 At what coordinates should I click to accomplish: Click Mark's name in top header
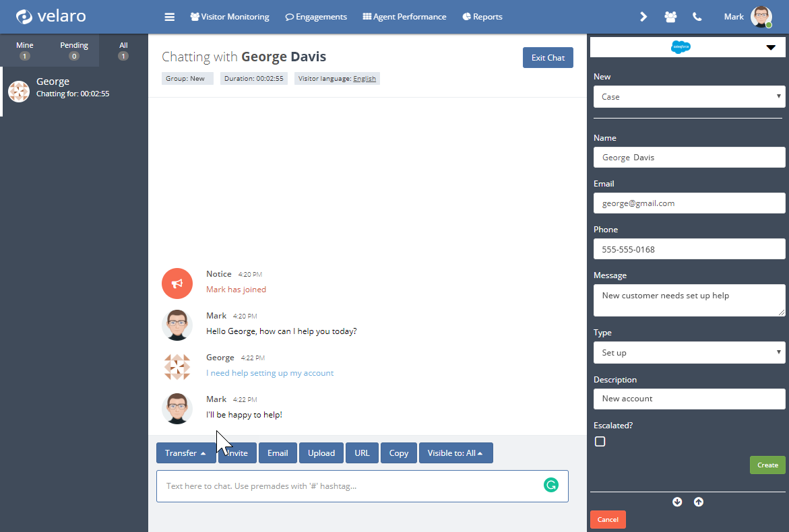734,17
